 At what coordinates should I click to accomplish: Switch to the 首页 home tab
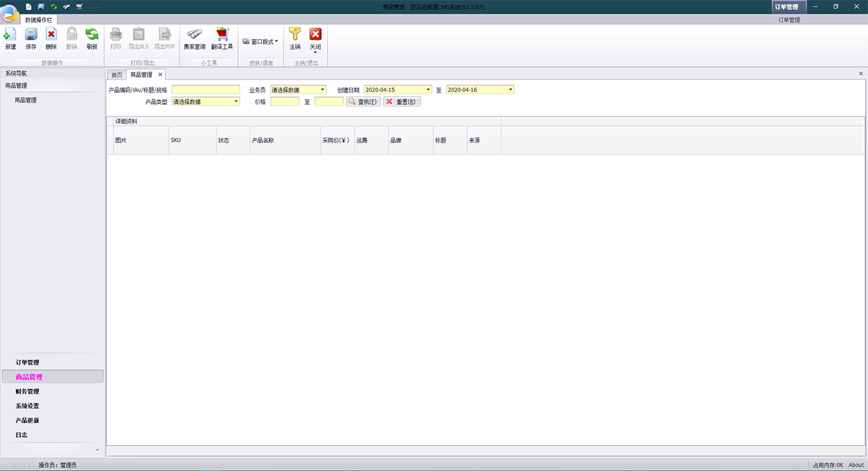coord(116,75)
